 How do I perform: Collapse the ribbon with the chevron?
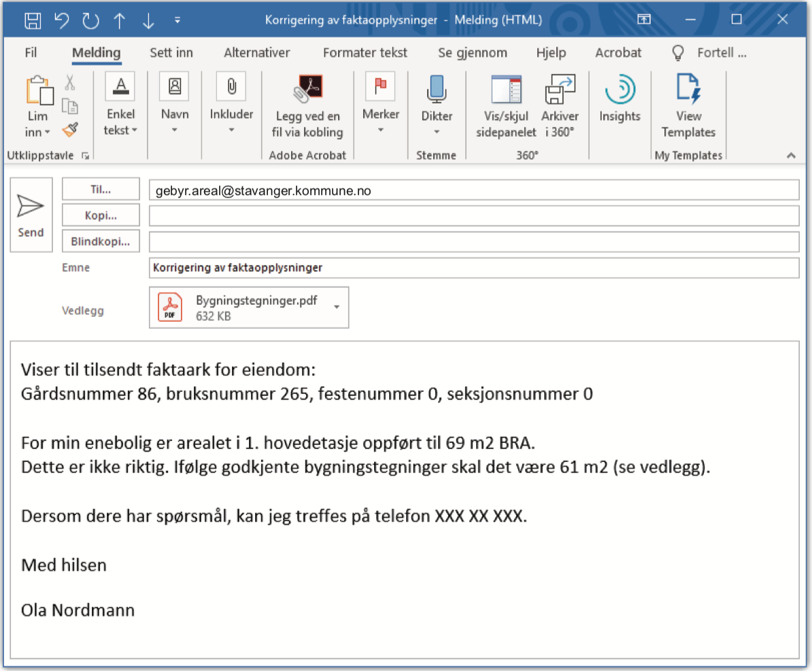click(791, 155)
